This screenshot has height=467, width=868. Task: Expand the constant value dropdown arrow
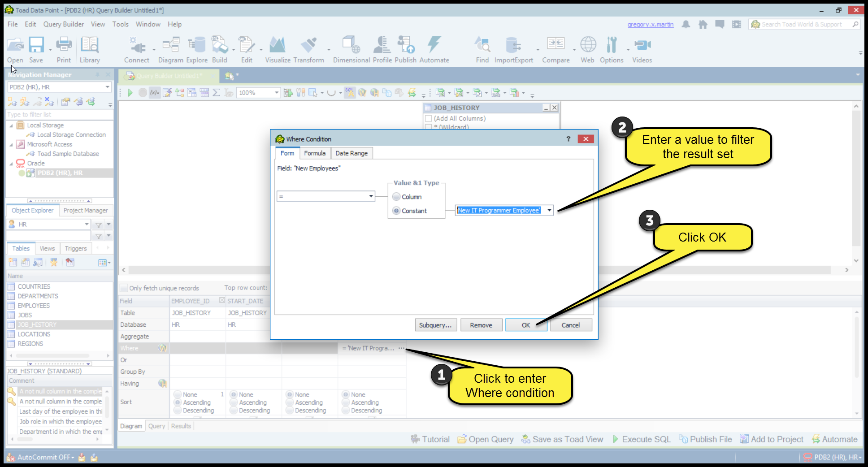(x=549, y=210)
